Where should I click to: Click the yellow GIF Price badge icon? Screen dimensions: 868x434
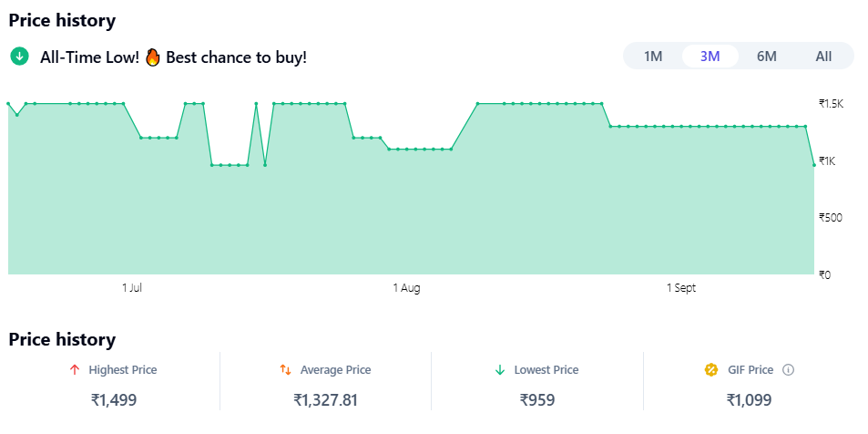point(712,370)
